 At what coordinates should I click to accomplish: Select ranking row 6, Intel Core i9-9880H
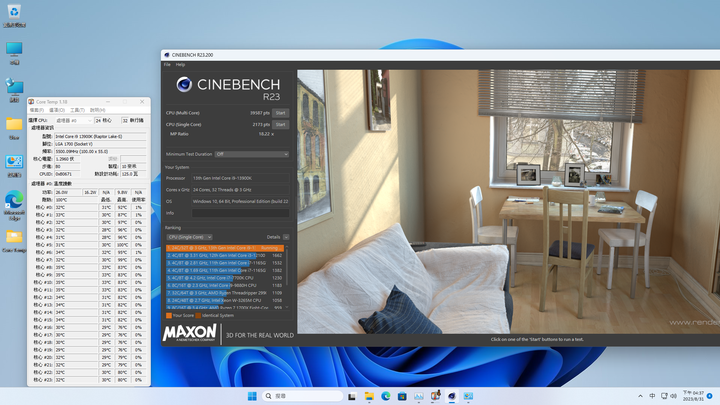pos(225,285)
